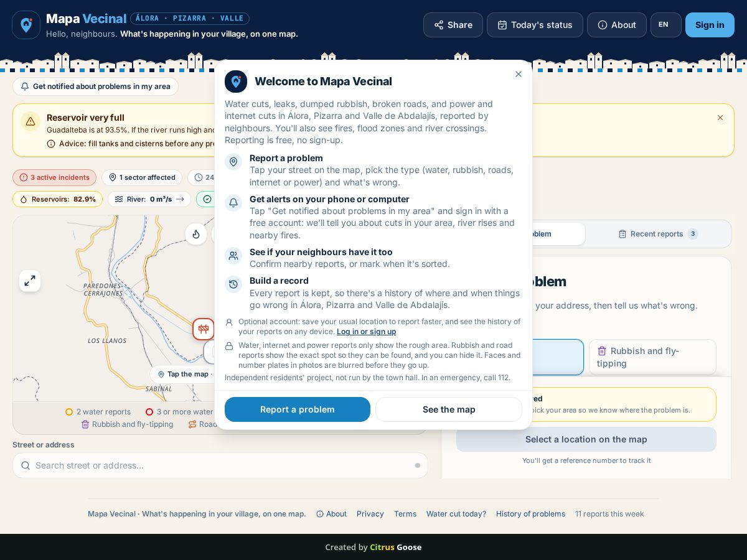747x560 pixels.
Task: Focus the Search street or address field
Action: 220,465
